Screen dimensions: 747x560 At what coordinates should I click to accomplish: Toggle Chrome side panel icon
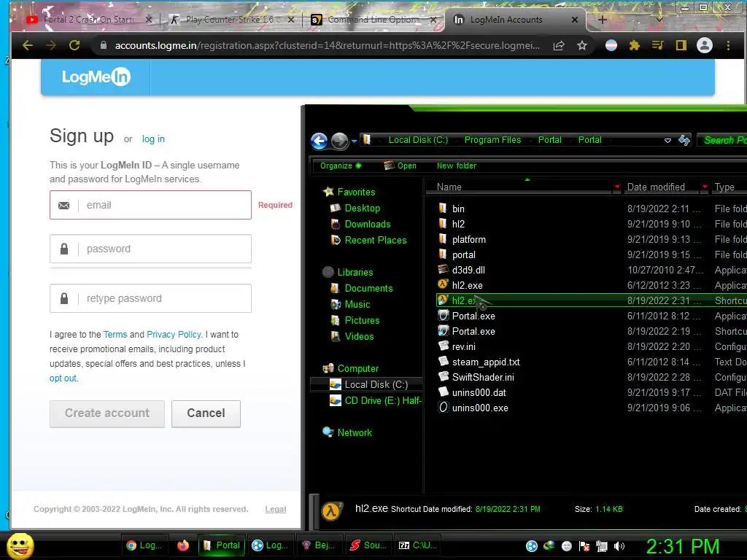(x=681, y=45)
